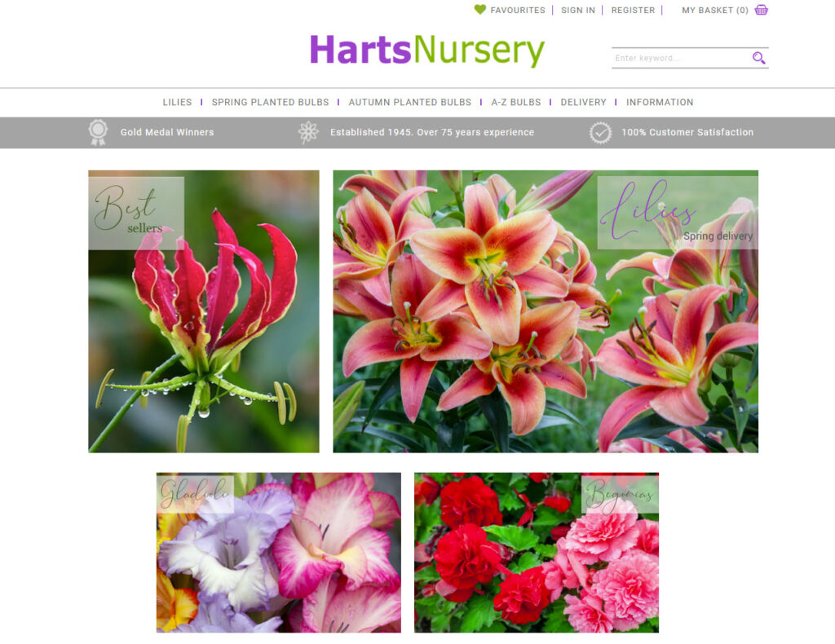Open the Lilies menu
Image resolution: width=835 pixels, height=644 pixels.
point(177,102)
